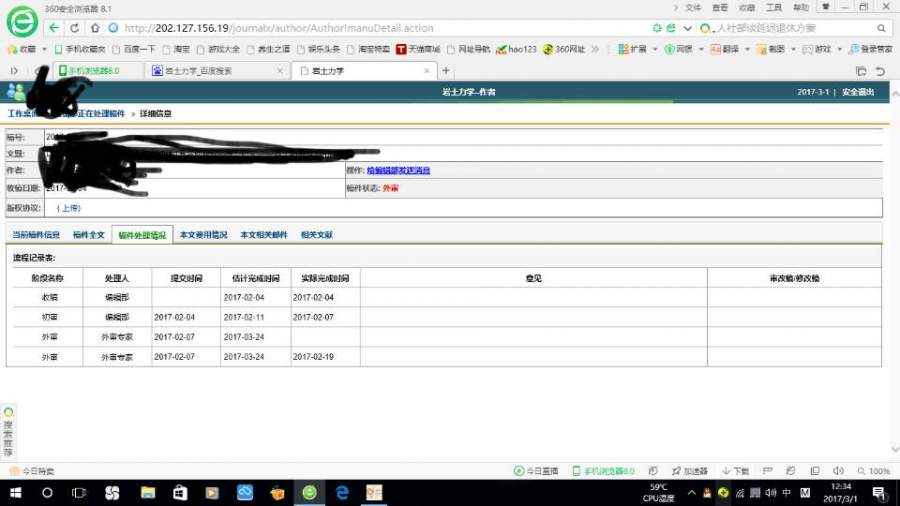900x506 pixels.
Task: Open the 文件 menu
Action: click(693, 7)
